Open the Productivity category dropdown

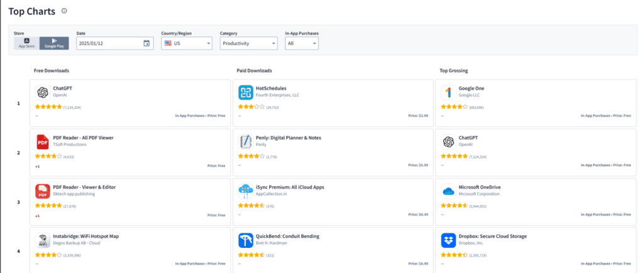tap(248, 43)
